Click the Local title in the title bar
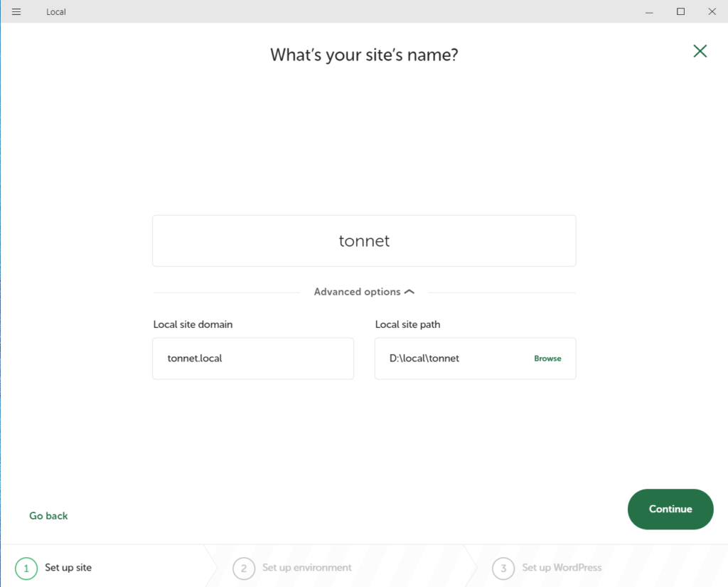The height and width of the screenshot is (587, 728). 56,12
